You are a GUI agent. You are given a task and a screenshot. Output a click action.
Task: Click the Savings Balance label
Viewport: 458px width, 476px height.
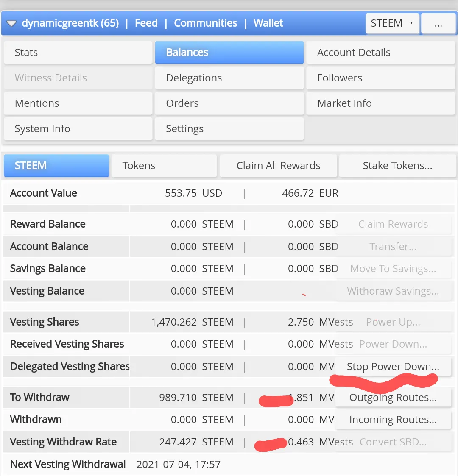[x=47, y=269]
